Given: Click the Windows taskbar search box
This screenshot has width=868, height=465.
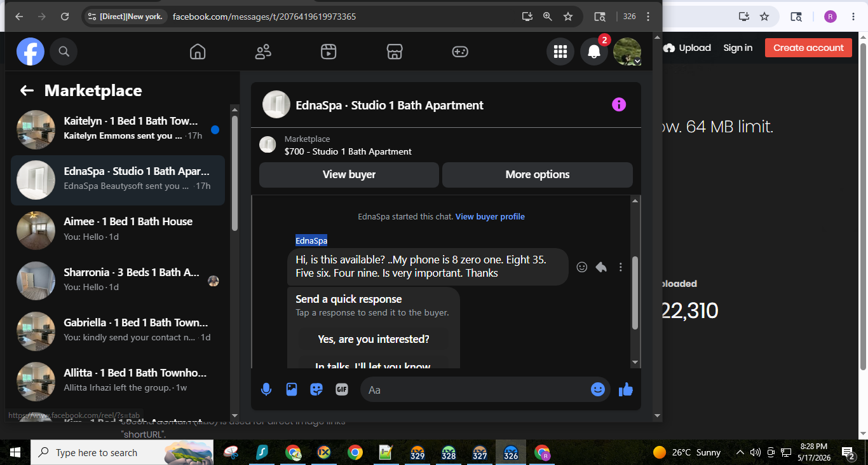Looking at the screenshot, I should (x=121, y=453).
